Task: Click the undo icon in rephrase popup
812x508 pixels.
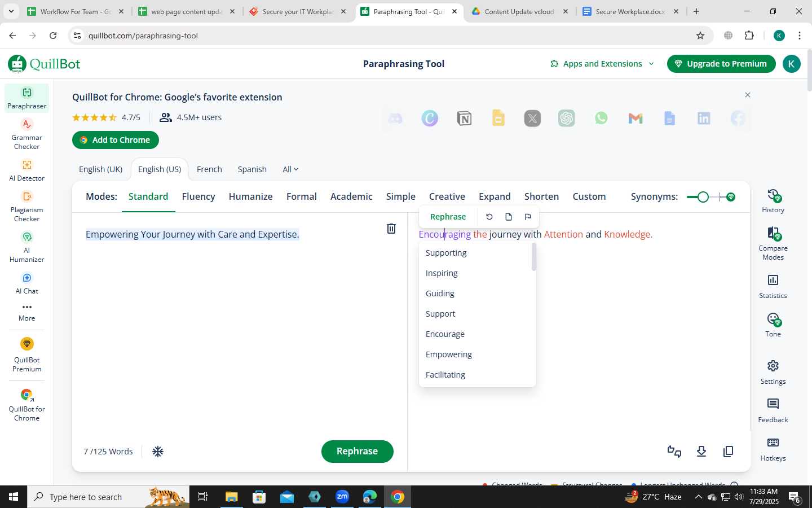Action: click(489, 217)
